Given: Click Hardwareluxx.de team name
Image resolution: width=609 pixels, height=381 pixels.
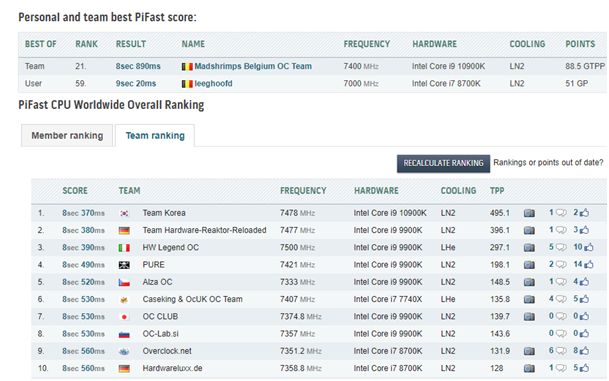Looking at the screenshot, I should [172, 368].
